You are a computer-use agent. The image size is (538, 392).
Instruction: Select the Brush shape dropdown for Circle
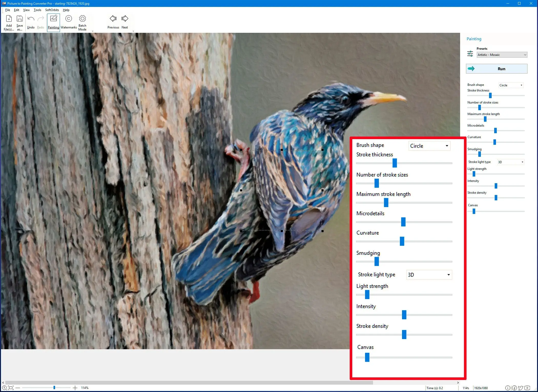click(x=428, y=146)
